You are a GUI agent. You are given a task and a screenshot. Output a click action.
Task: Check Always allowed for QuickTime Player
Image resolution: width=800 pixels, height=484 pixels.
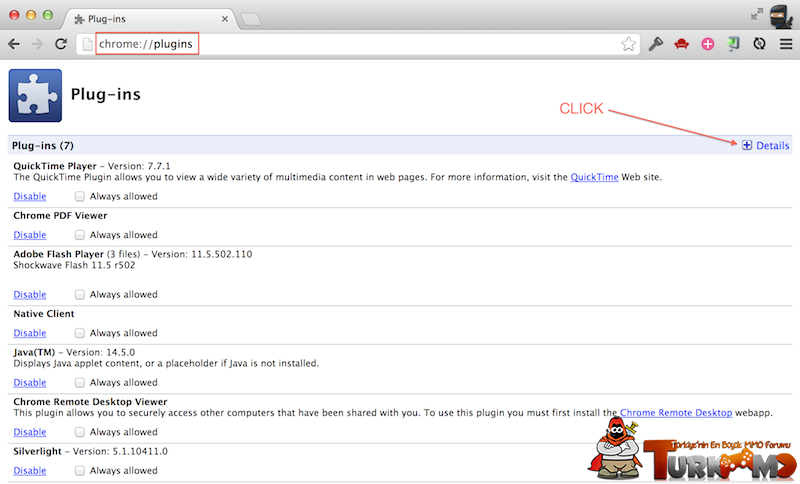[80, 196]
